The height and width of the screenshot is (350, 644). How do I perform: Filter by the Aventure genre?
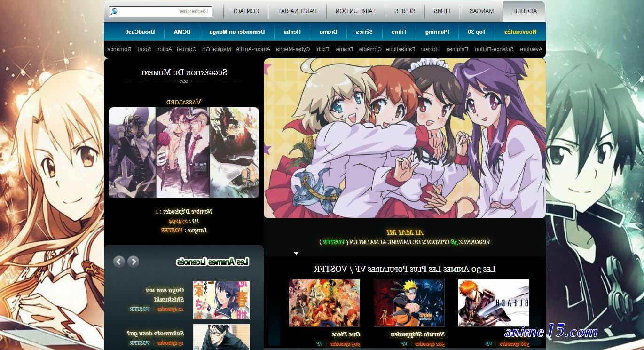pos(530,49)
